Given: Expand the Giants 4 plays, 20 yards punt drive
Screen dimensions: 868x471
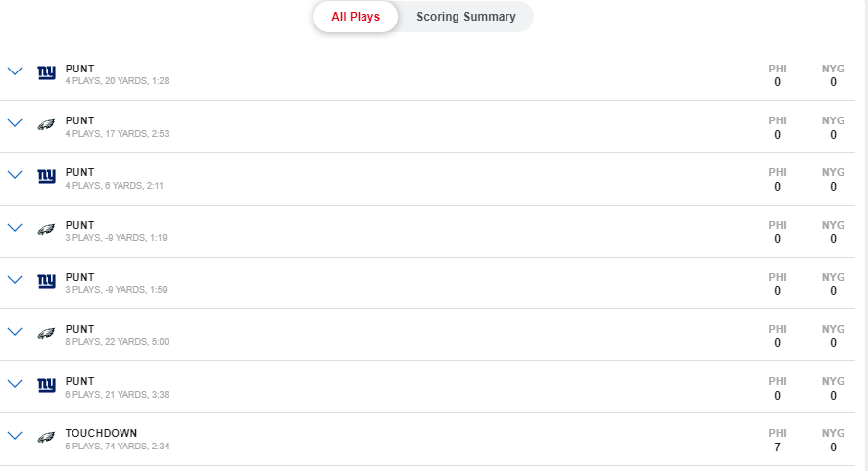Looking at the screenshot, I should [x=15, y=71].
